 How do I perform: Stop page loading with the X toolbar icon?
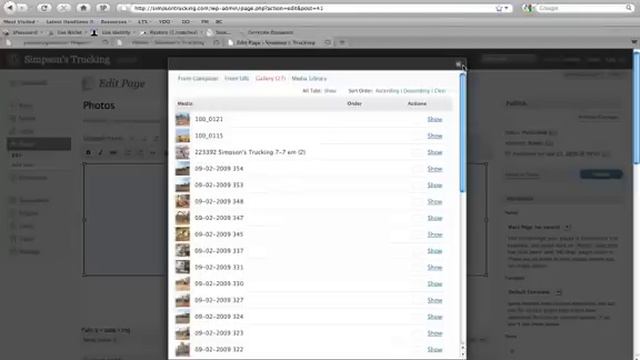pos(63,8)
